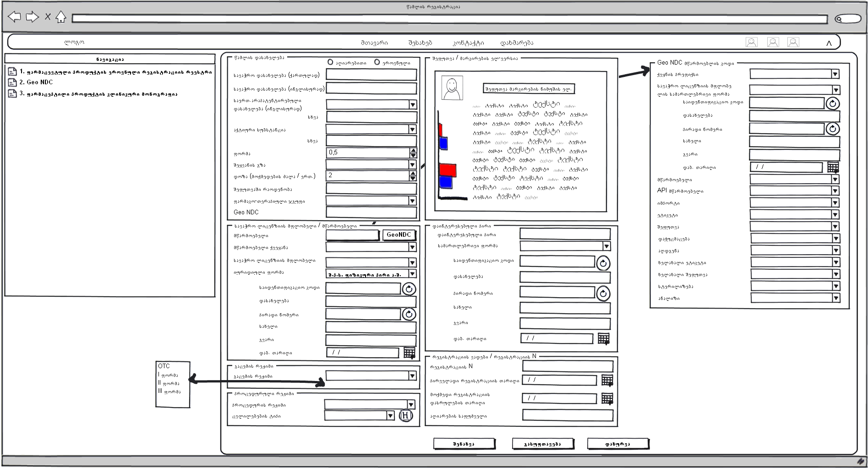Click the GeoNDC button next to მწარმოებელი
This screenshot has height=468, width=868.
click(399, 235)
